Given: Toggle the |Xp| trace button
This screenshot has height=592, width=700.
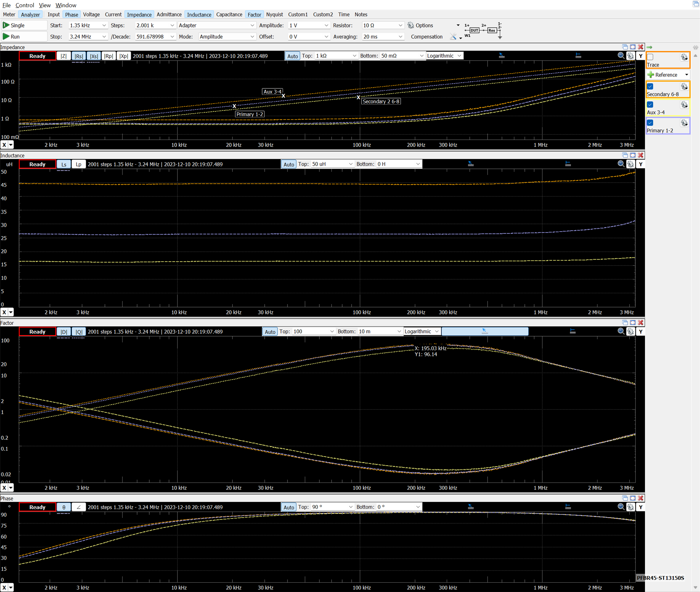Looking at the screenshot, I should coord(124,56).
